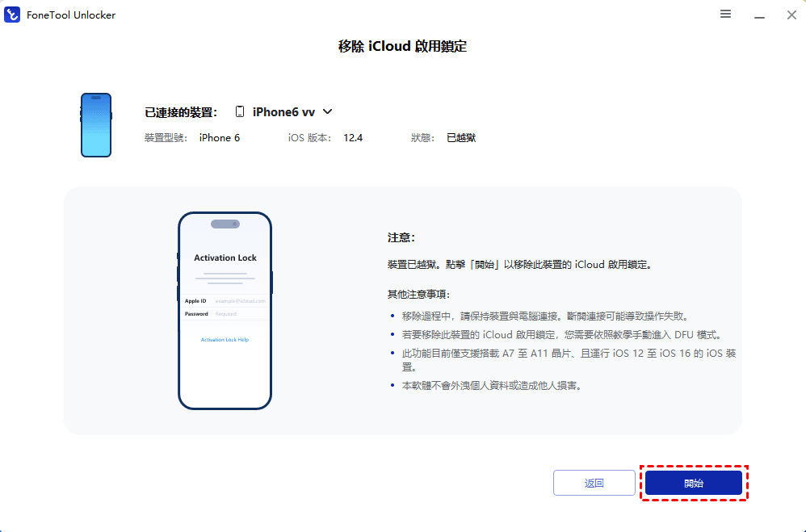This screenshot has height=532, width=806.
Task: Click the device model value iPhone 6
Action: 220,138
